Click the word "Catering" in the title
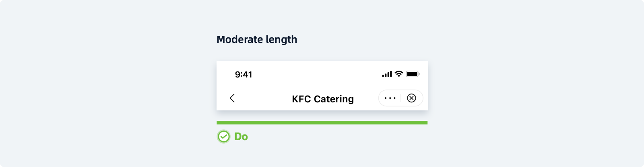 click(334, 99)
